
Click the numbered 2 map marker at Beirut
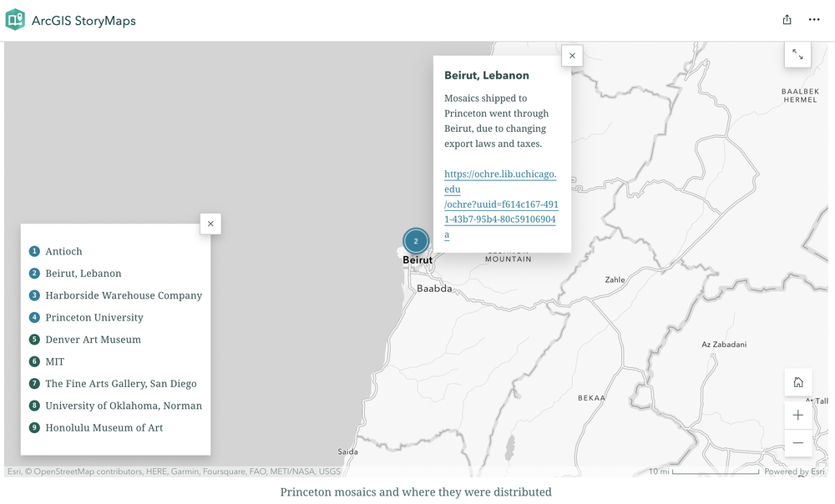coord(416,241)
